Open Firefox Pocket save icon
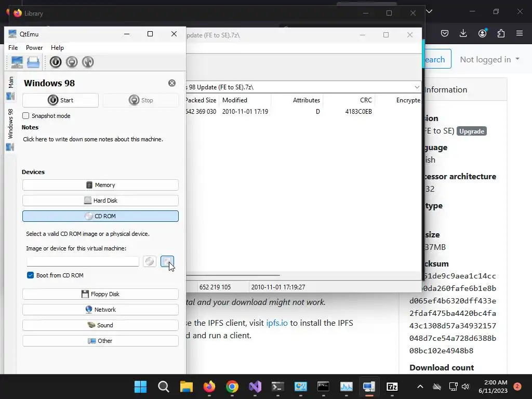The height and width of the screenshot is (399, 532). pos(445,33)
